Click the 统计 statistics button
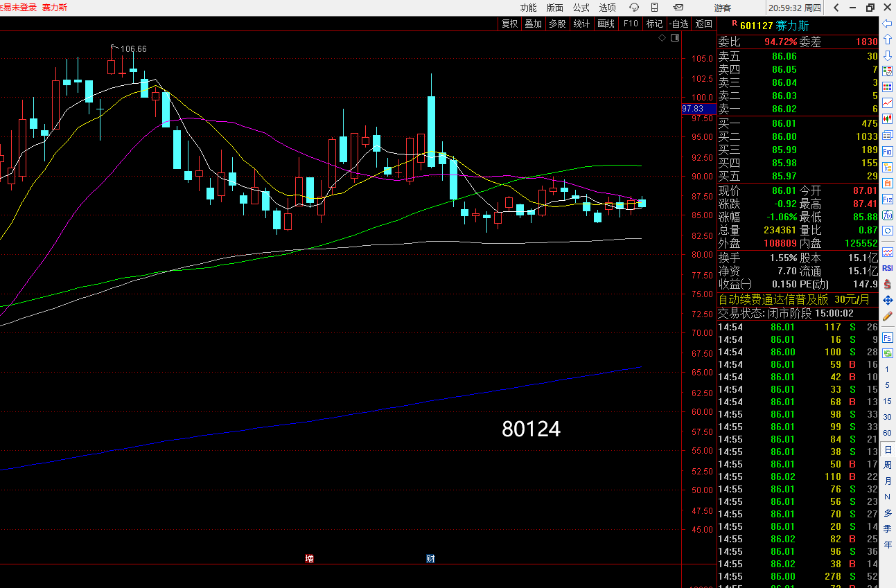This screenshot has height=588, width=896. [x=581, y=24]
